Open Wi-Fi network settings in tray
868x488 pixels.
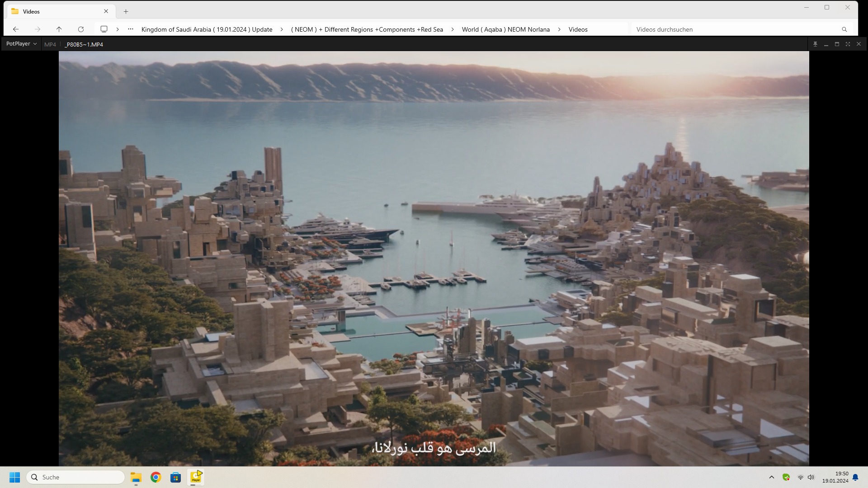(x=800, y=477)
